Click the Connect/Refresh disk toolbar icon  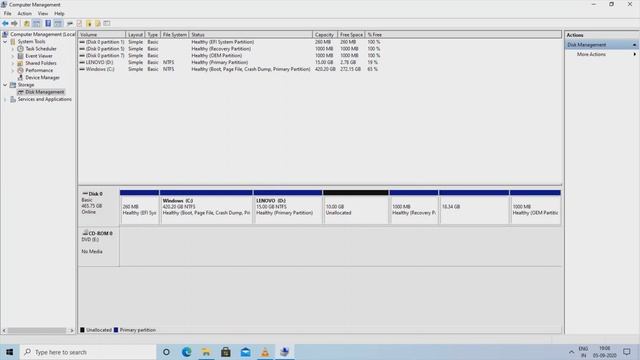[70, 24]
